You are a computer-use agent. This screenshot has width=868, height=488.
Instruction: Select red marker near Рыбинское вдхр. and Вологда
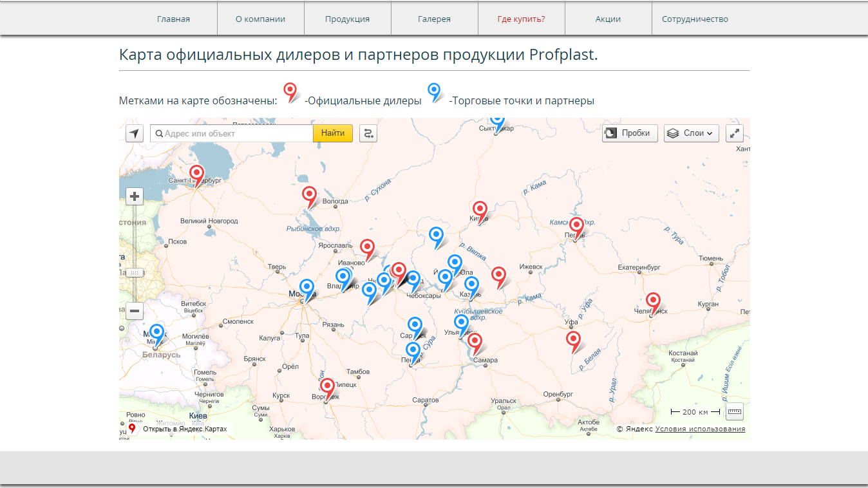(x=310, y=196)
